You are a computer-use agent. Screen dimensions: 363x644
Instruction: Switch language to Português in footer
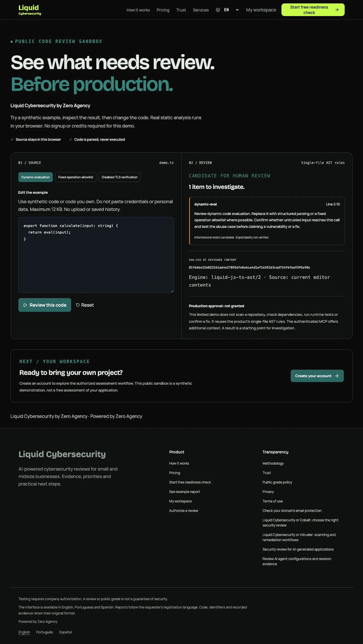pyautogui.click(x=44, y=632)
